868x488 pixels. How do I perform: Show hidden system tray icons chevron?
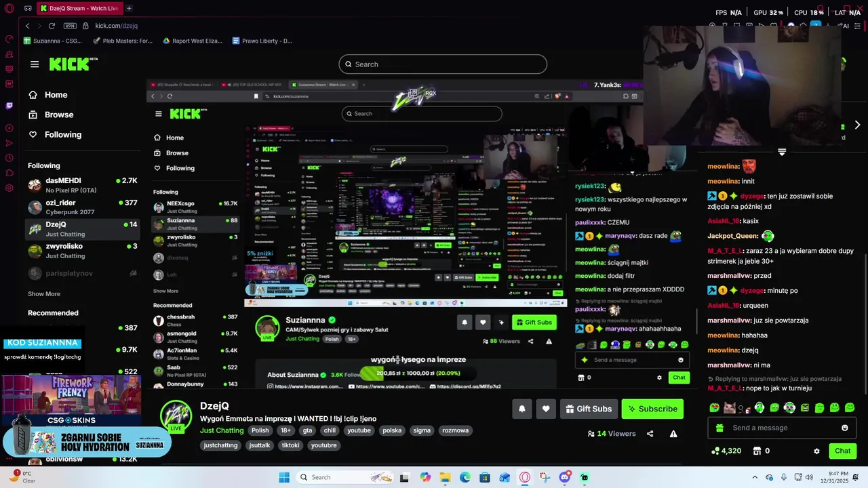[755, 477]
